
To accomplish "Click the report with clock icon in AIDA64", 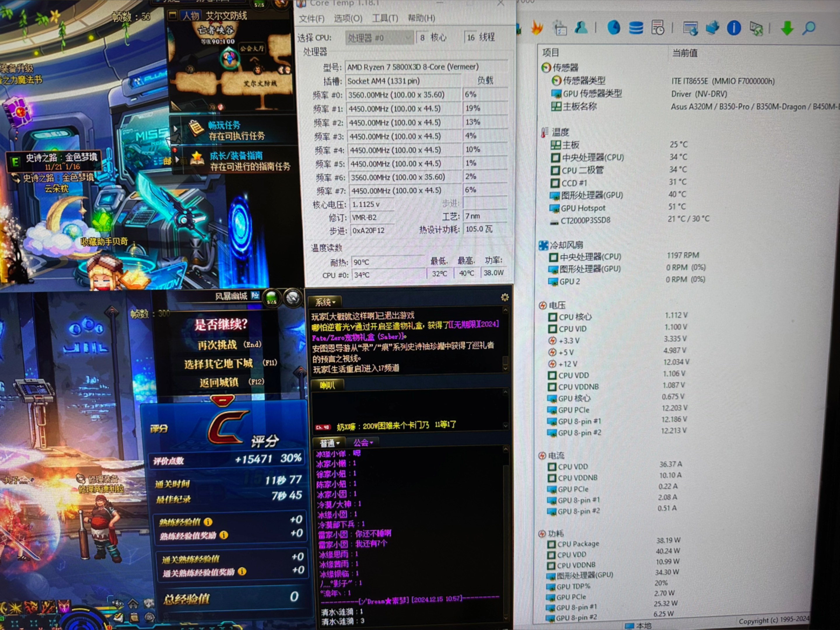I will (658, 28).
